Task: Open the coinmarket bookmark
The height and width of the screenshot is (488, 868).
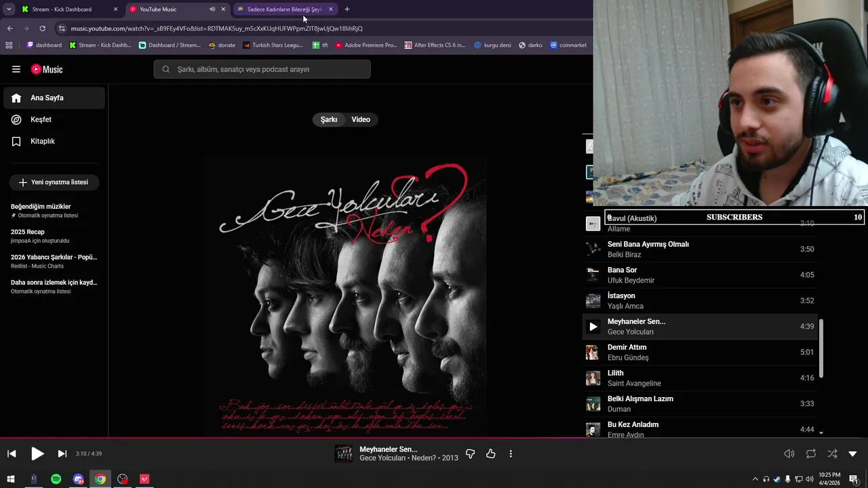Action: (568, 45)
